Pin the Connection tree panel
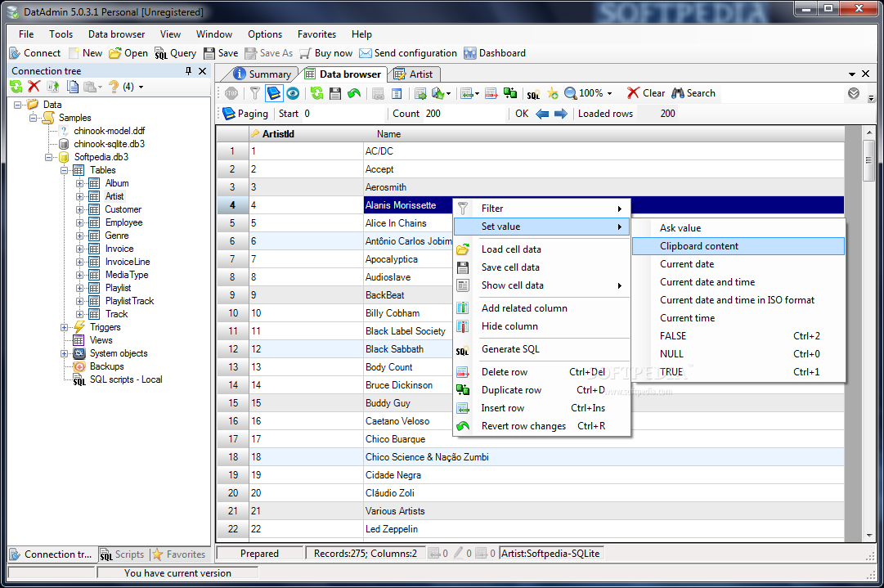Image resolution: width=884 pixels, height=588 pixels. click(x=188, y=71)
